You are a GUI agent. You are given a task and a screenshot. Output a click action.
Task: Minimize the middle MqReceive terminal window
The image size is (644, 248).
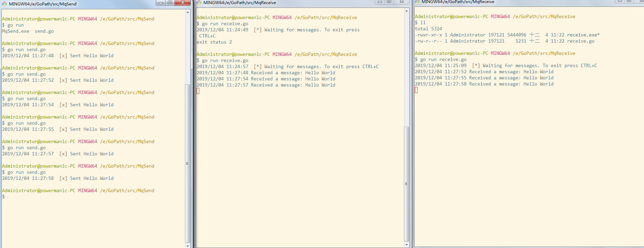coord(380,2)
